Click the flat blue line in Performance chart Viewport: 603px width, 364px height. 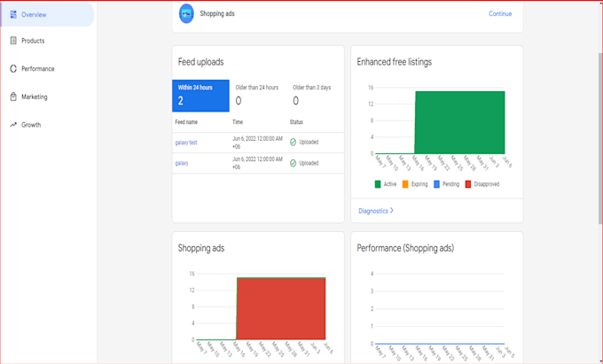tap(440, 344)
